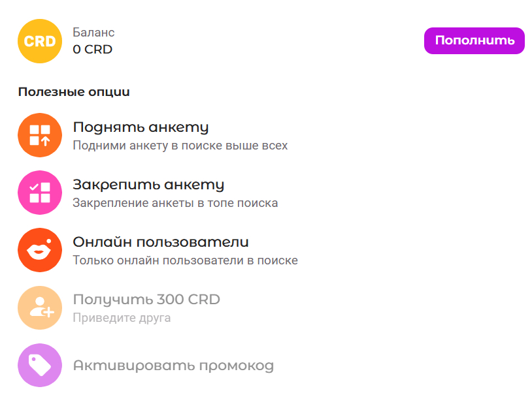Click the Полезные опции heading
532x408 pixels.
pyautogui.click(x=74, y=92)
